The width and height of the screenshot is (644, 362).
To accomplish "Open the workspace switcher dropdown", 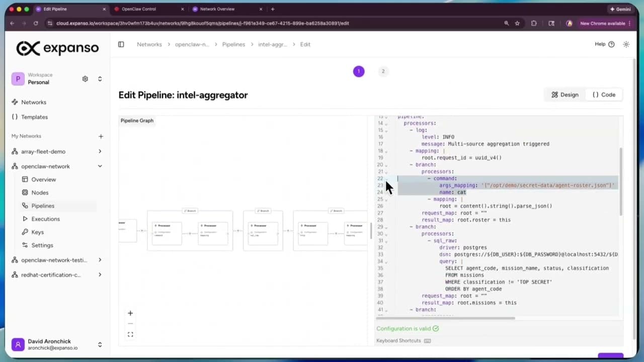I will pyautogui.click(x=100, y=79).
